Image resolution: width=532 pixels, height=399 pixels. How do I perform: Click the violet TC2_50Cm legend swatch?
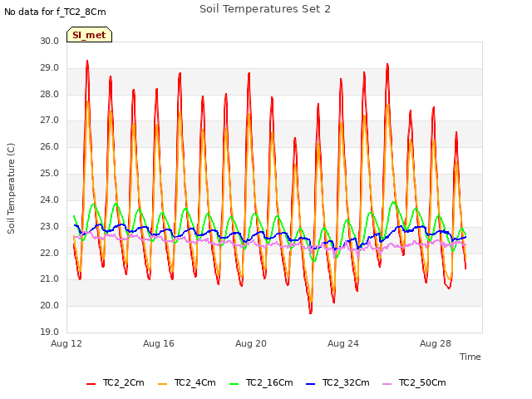coord(387,384)
